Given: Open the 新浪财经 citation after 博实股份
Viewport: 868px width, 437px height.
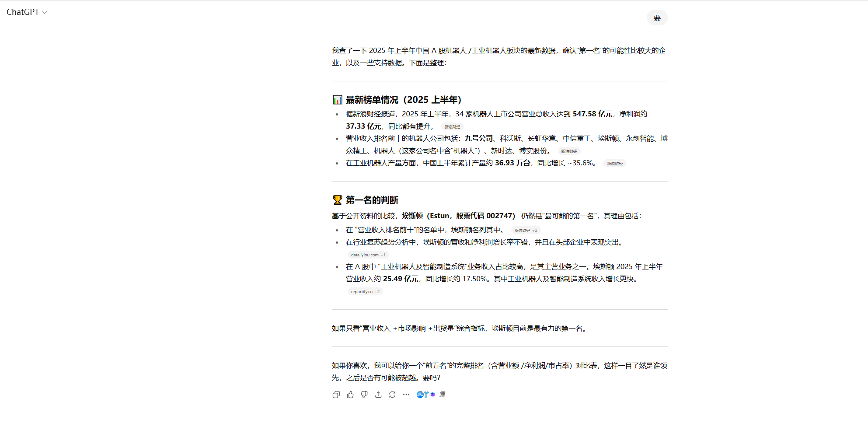Looking at the screenshot, I should point(569,151).
